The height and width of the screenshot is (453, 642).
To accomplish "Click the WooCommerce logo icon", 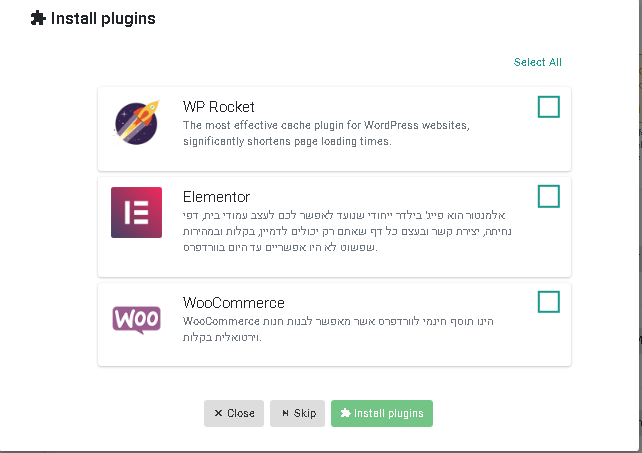I will tap(136, 319).
